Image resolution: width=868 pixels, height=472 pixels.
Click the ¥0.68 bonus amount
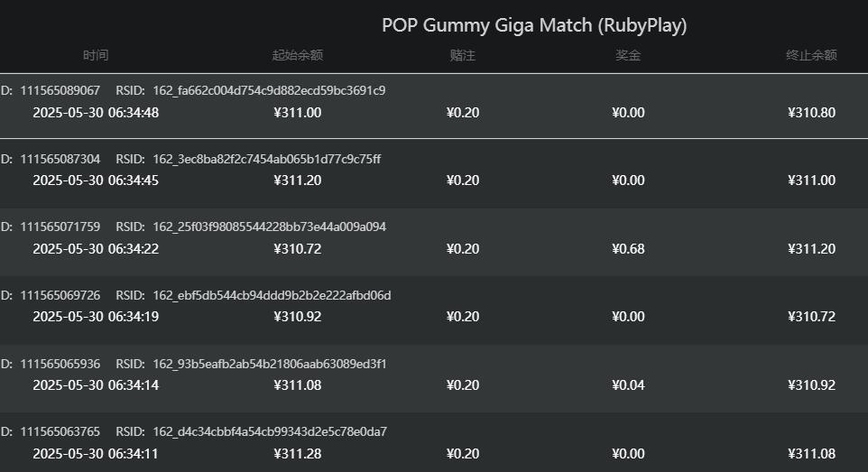tap(628, 249)
